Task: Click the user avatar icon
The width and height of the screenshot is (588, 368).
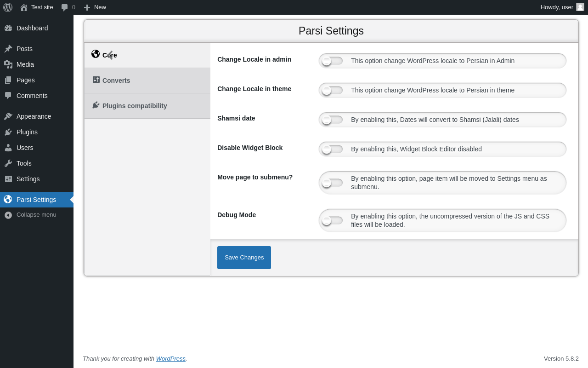Action: (x=580, y=7)
